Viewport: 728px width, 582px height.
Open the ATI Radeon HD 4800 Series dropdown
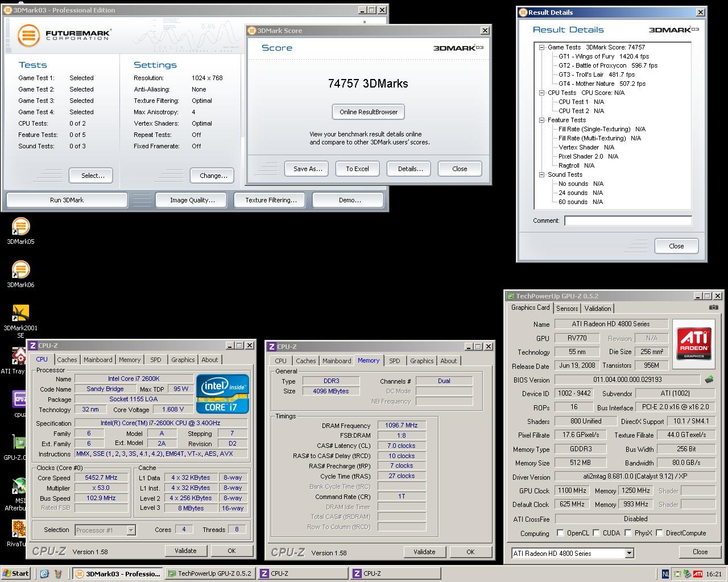point(629,553)
